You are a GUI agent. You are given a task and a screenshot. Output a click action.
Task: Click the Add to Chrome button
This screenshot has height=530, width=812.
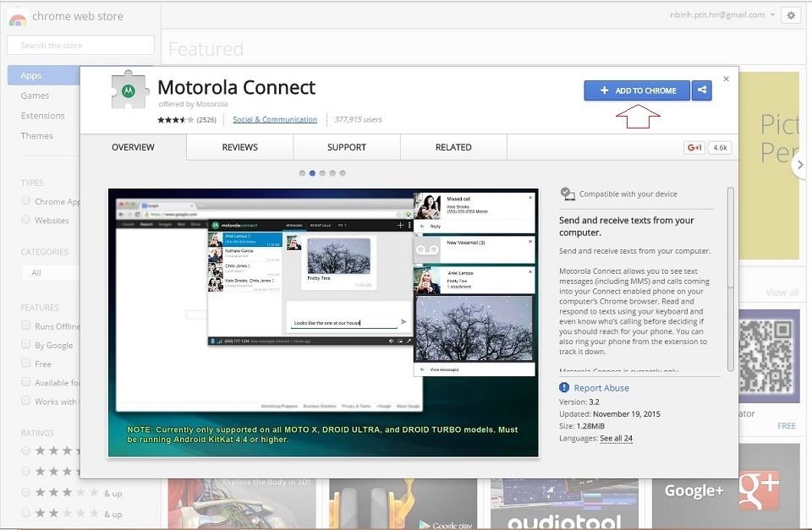tap(637, 90)
